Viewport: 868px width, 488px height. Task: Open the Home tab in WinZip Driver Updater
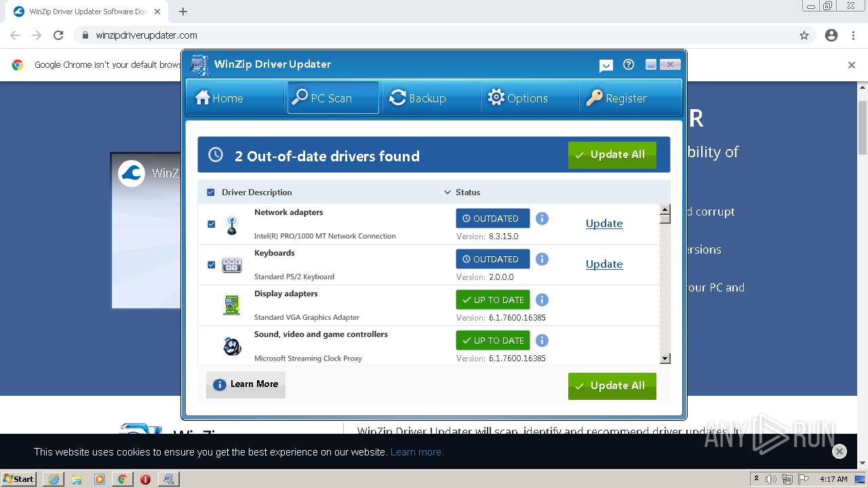coord(234,98)
